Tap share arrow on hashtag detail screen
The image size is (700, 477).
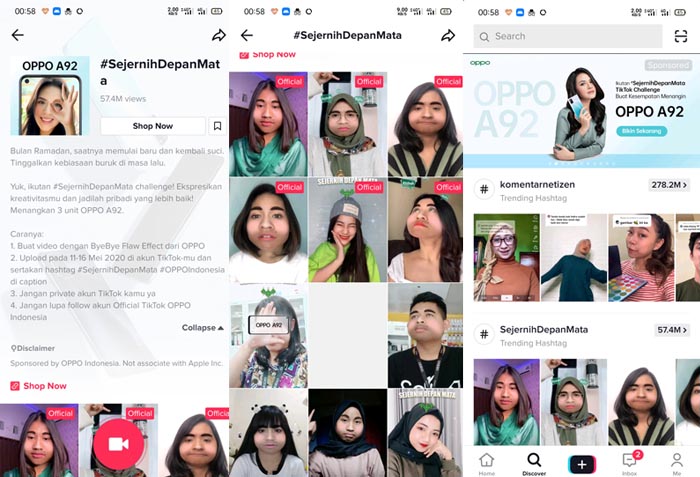pos(219,35)
